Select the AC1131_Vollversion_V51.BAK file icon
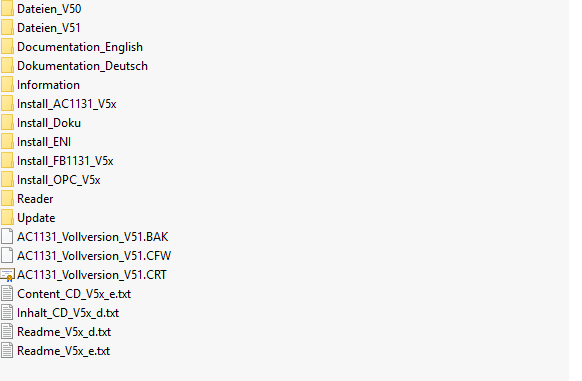 7,237
